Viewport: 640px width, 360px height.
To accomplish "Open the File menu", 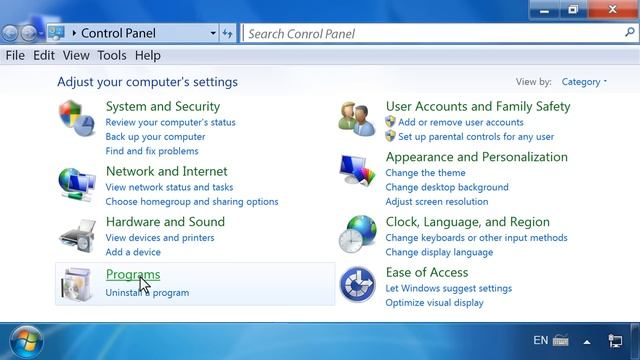I will coord(15,55).
